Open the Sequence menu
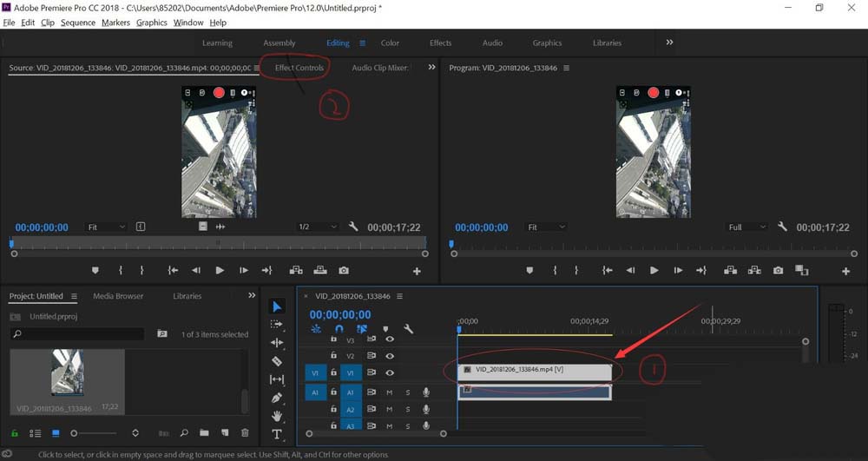Image resolution: width=868 pixels, height=461 pixels. point(78,23)
